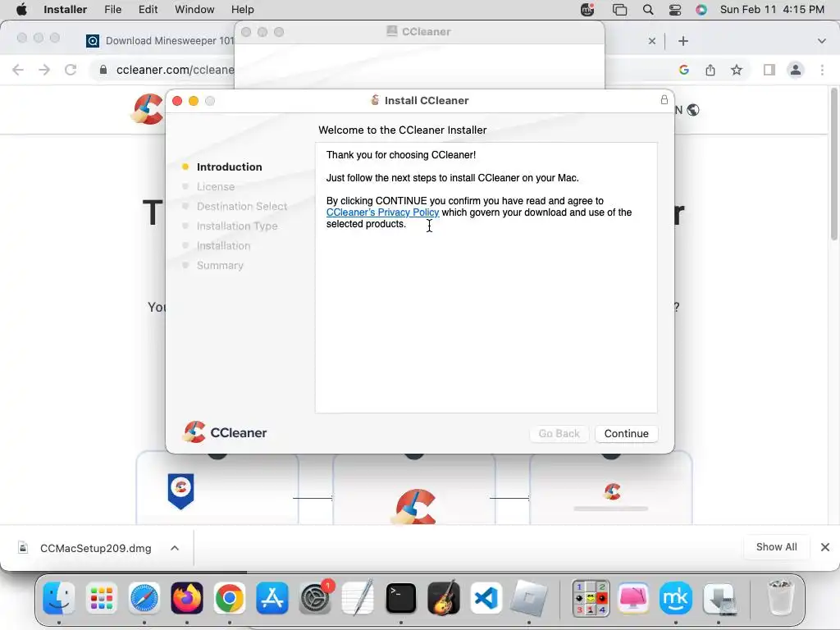Expand options for CCMacSetup209.dmg download
This screenshot has width=840, height=630.
175,548
